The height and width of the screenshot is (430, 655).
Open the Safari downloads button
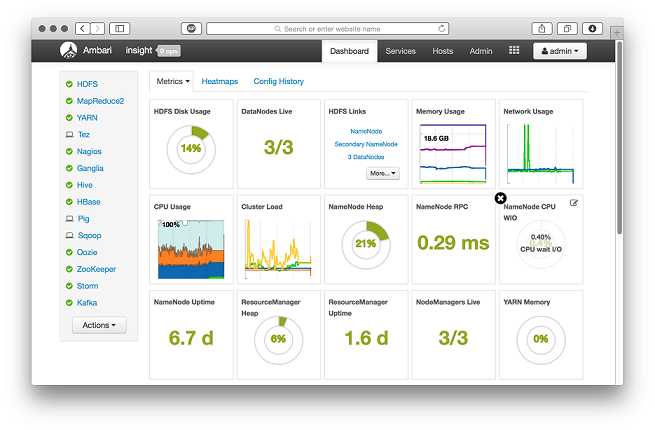click(x=592, y=28)
